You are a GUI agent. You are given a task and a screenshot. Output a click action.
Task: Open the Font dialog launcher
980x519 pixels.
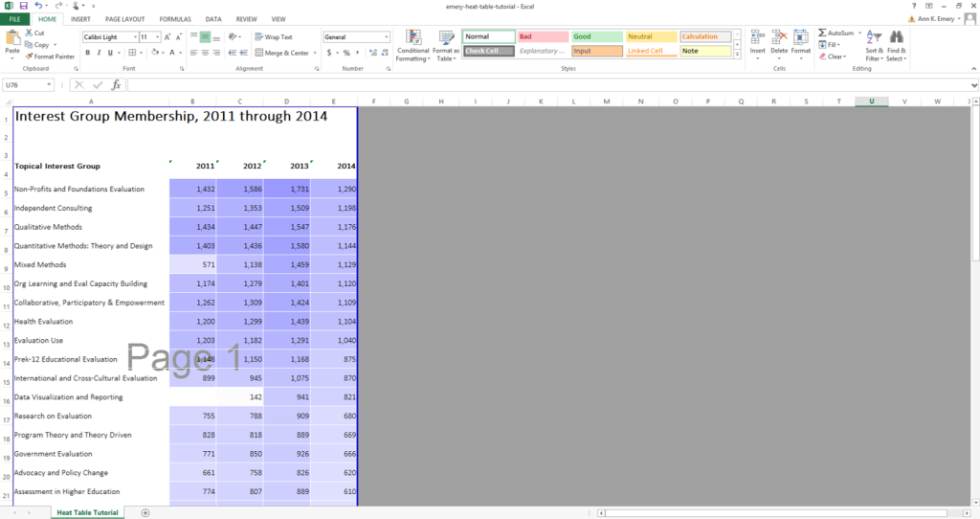(182, 69)
